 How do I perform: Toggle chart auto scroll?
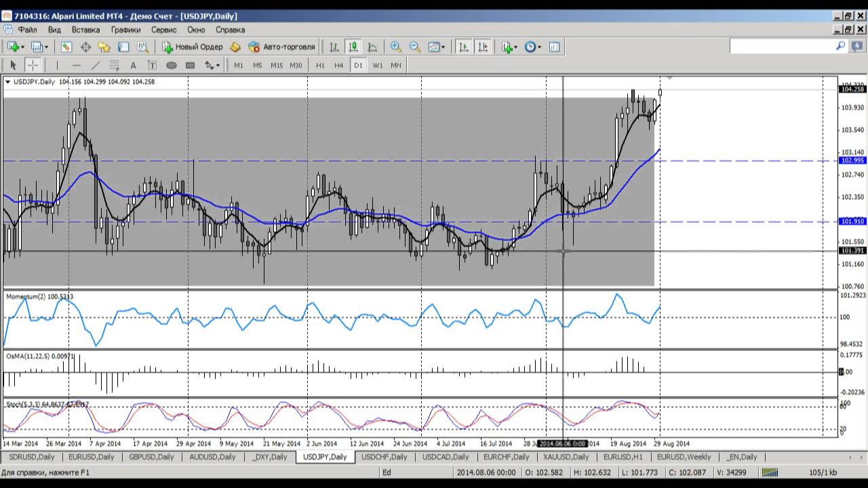pos(464,47)
